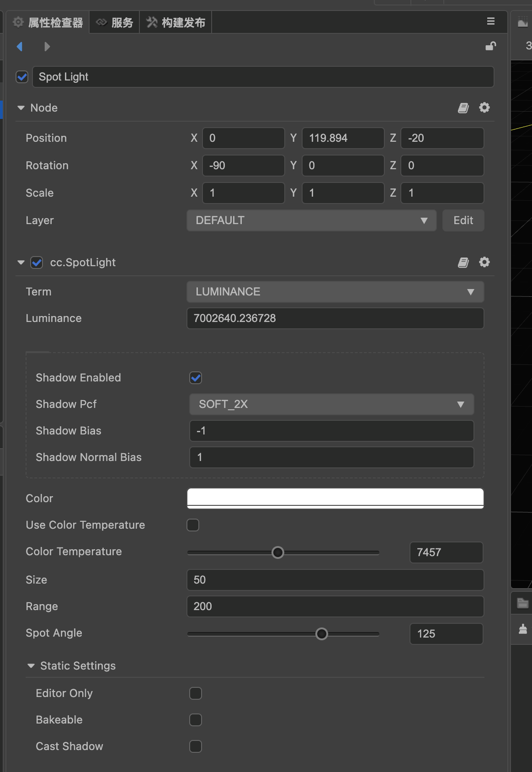Click the Spot Angle slider handle
The image size is (532, 772).
[322, 634]
